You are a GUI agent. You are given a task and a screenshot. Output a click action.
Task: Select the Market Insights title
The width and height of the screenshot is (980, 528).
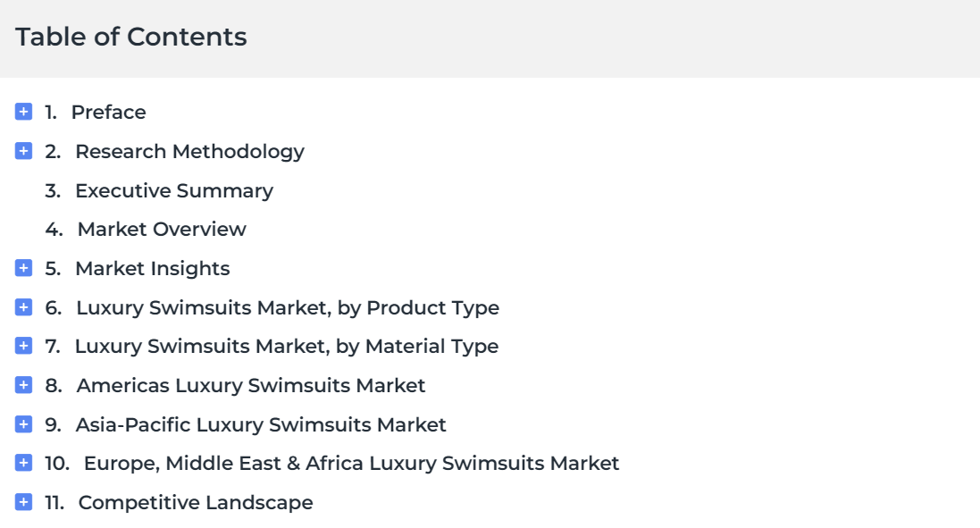[153, 269]
